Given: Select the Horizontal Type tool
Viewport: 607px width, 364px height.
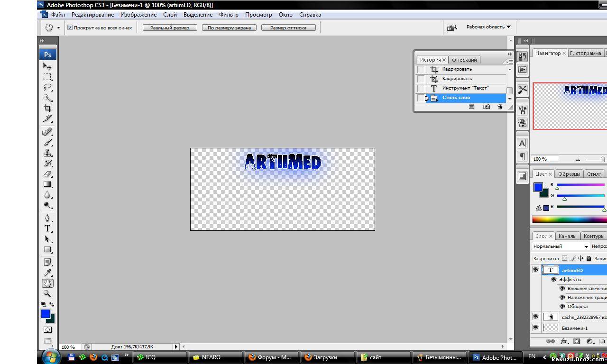Looking at the screenshot, I should (x=47, y=228).
